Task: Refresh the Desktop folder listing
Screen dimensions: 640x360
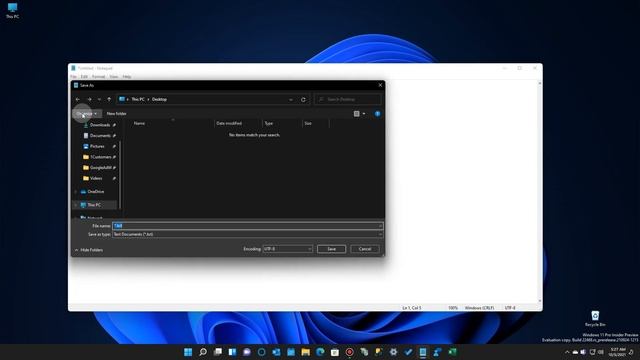Action: (x=303, y=100)
